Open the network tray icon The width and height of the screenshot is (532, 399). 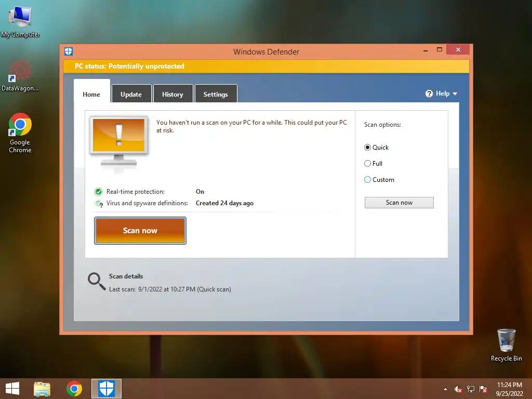(471, 389)
